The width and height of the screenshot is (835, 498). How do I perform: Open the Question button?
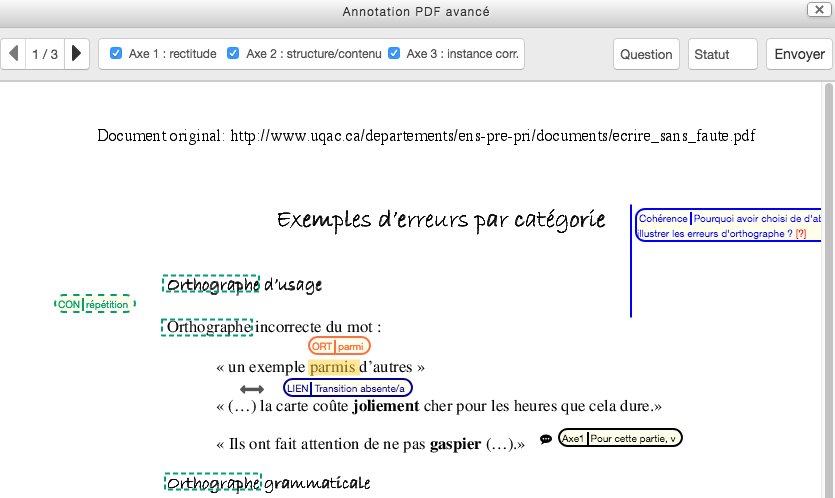point(646,54)
